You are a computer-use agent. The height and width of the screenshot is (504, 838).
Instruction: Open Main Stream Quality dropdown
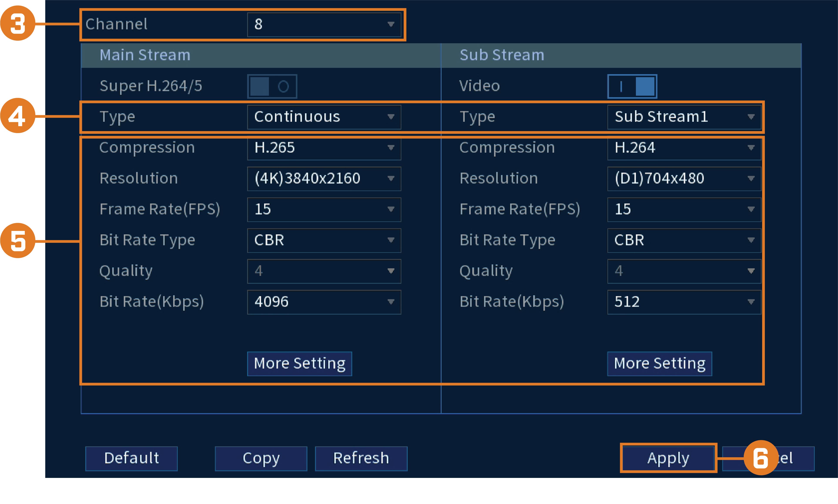[324, 271]
